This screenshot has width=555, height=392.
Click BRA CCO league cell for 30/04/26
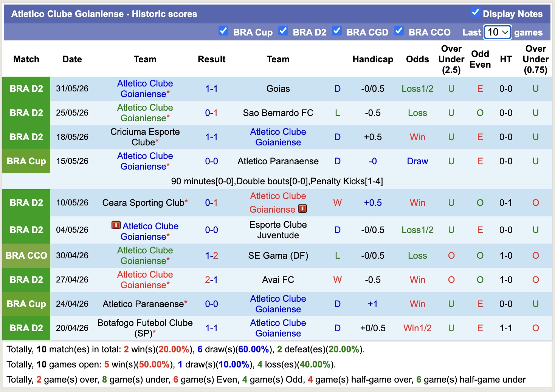click(x=26, y=256)
